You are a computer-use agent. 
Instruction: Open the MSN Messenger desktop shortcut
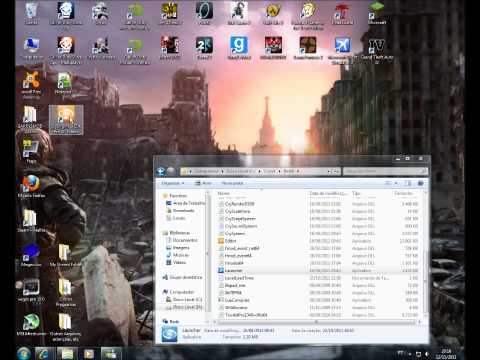[31, 325]
